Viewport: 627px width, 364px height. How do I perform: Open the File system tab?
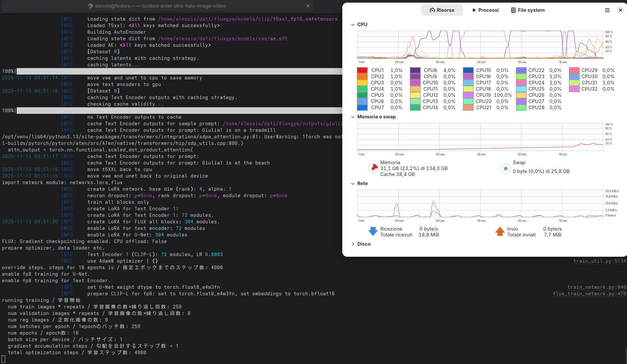[x=528, y=10]
